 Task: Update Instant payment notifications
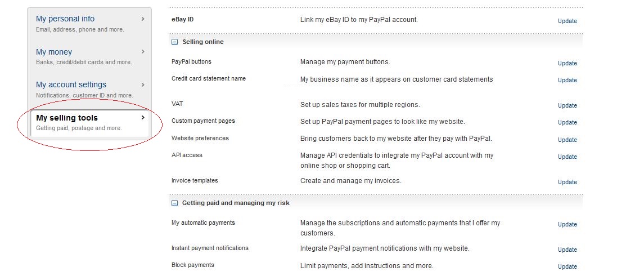[x=567, y=250]
